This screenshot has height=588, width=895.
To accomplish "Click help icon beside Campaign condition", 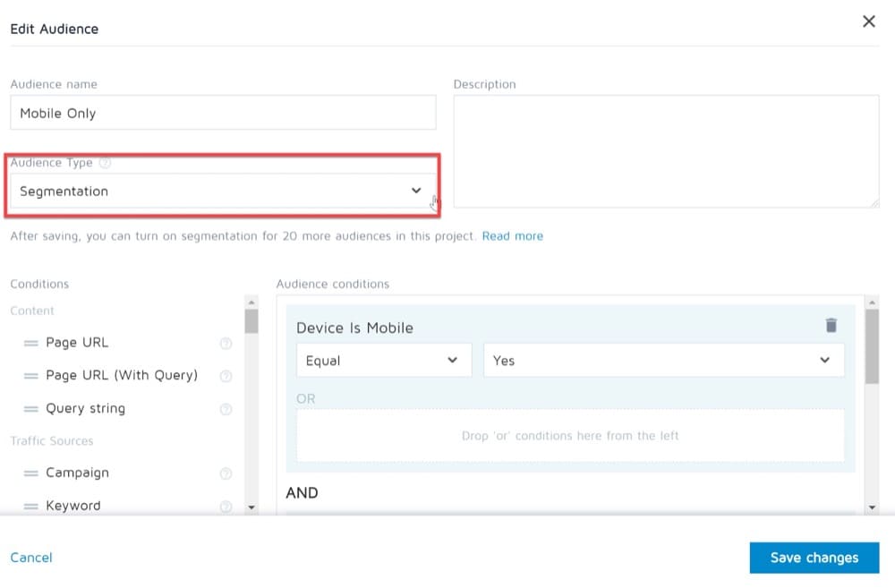I will pos(226,473).
